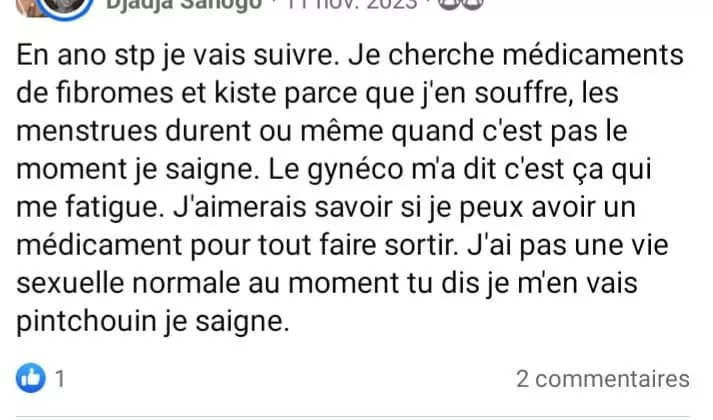Click the word "pintchouin" in the last line

86,322
